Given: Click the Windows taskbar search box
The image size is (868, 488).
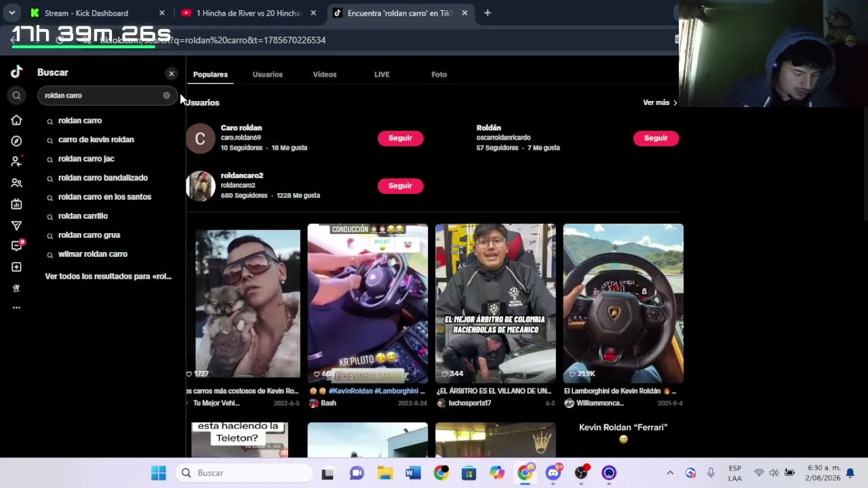Looking at the screenshot, I should [x=244, y=473].
